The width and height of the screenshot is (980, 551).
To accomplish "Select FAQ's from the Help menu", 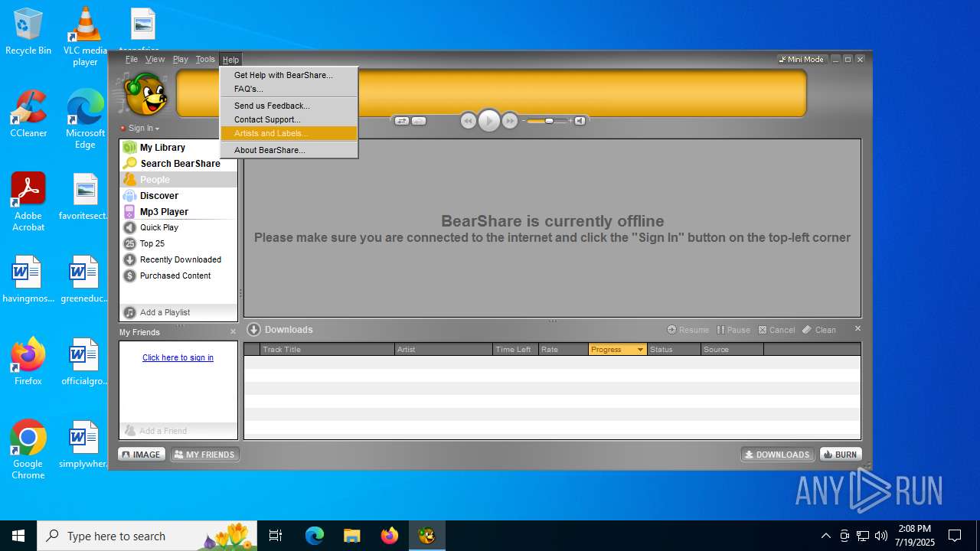I will (289, 89).
